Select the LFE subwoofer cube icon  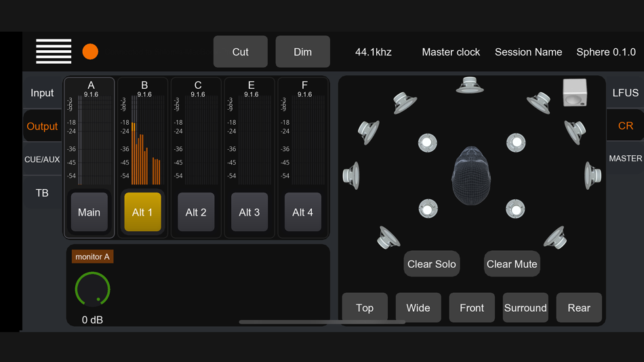click(x=575, y=92)
